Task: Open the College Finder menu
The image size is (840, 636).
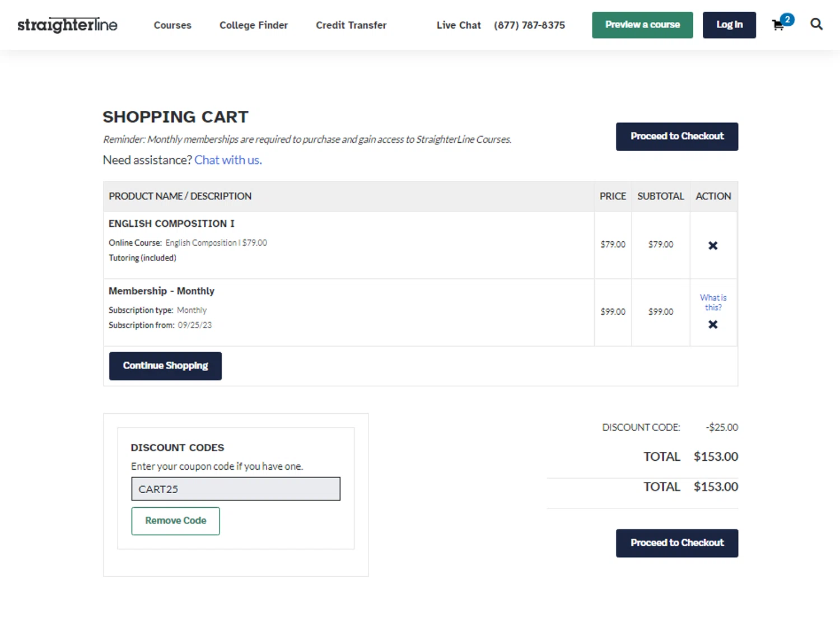Action: [254, 25]
